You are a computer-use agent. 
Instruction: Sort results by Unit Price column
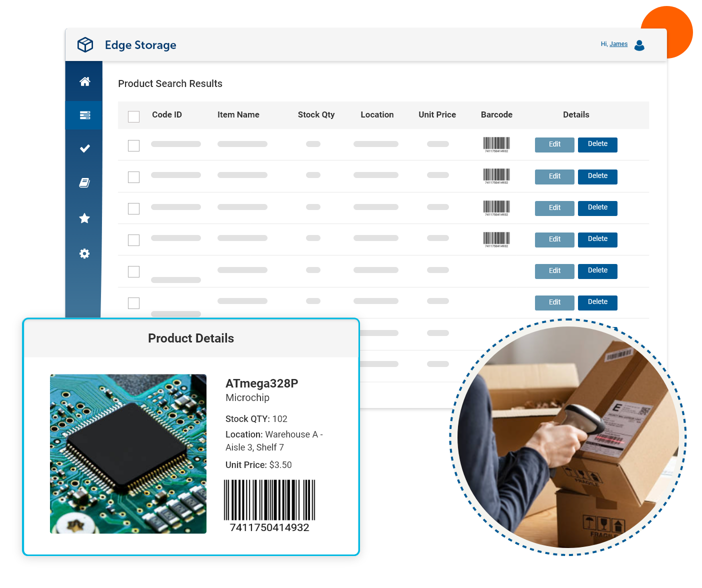pyautogui.click(x=437, y=114)
